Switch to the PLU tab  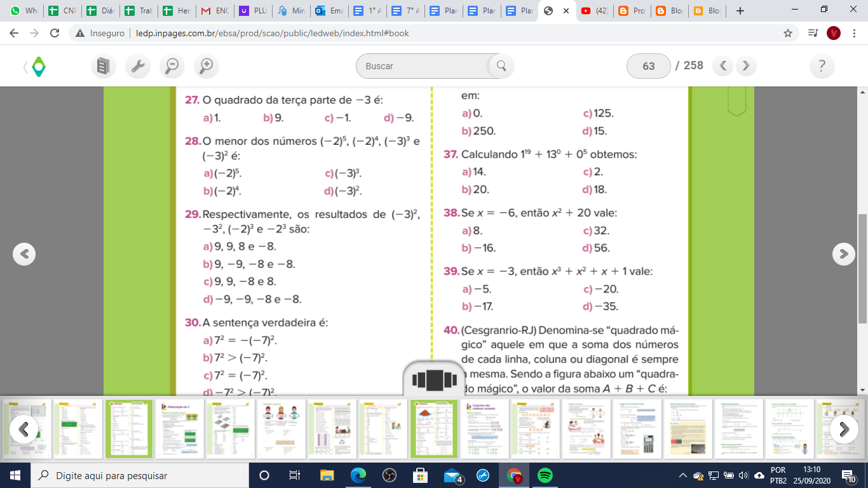click(253, 11)
